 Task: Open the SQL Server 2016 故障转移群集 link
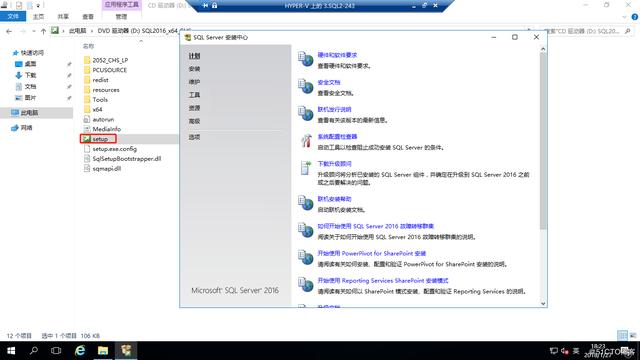(376, 226)
